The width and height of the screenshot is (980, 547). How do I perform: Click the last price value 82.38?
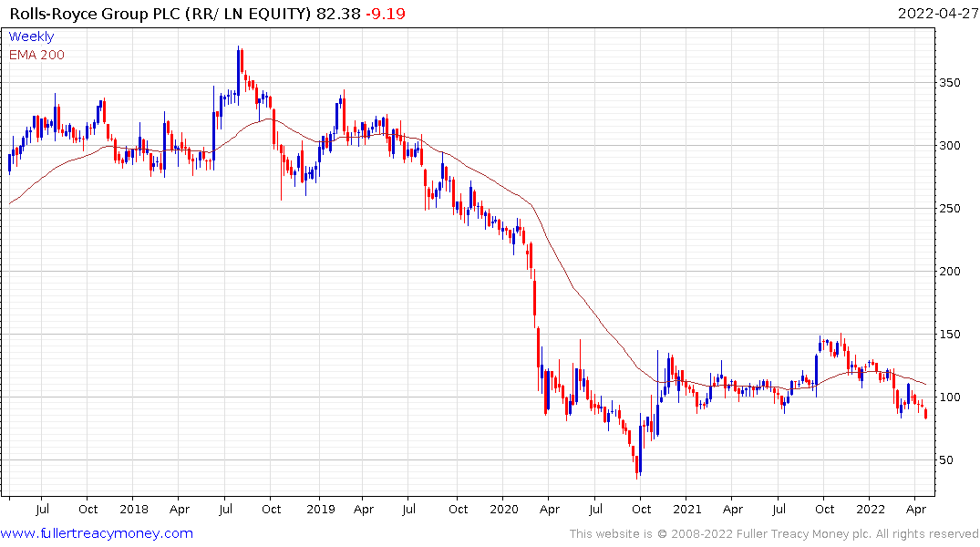point(338,13)
